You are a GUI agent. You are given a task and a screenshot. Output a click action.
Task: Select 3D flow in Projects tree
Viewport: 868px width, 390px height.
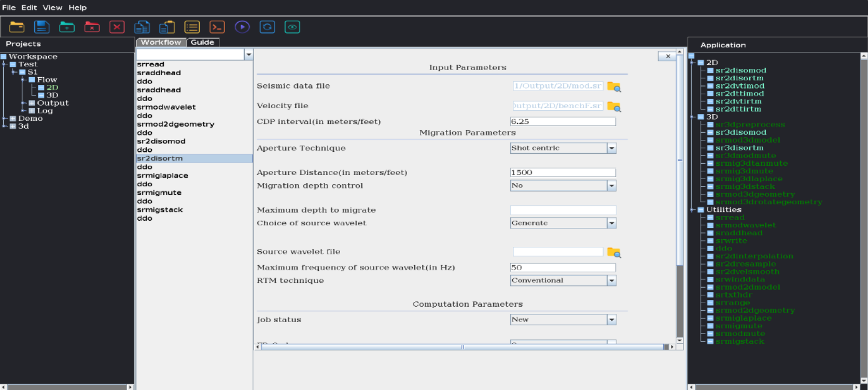52,95
